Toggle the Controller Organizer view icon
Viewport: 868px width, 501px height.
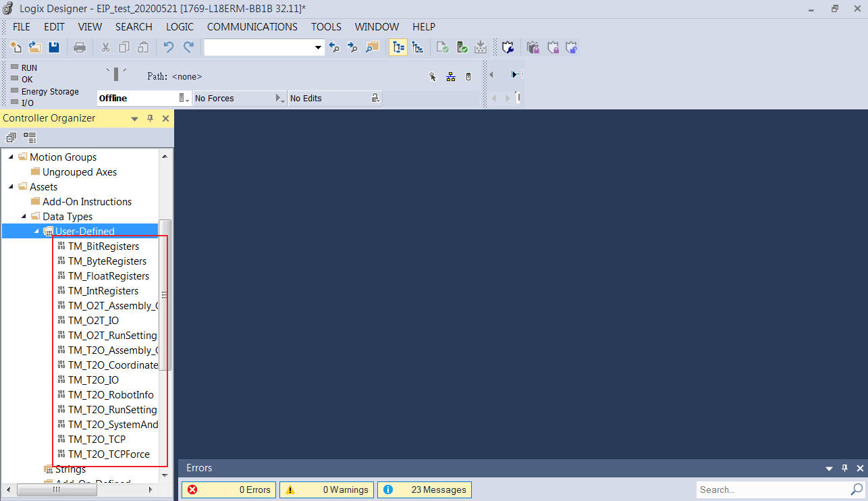pyautogui.click(x=398, y=47)
